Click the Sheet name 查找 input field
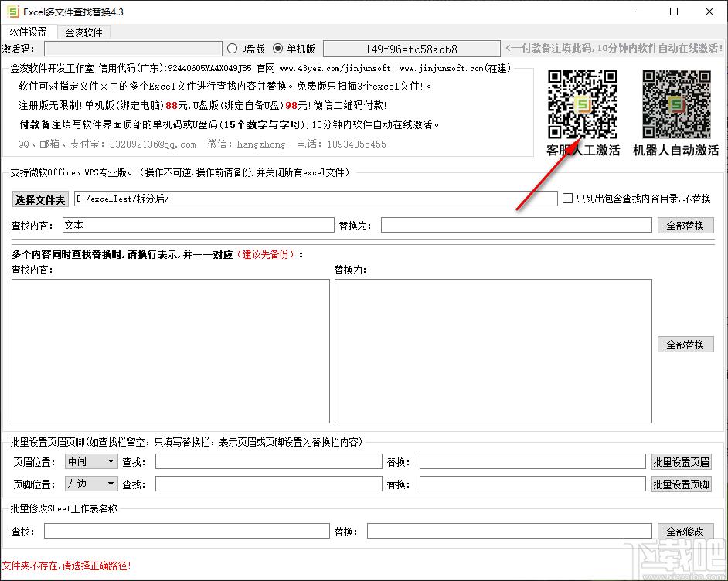The width and height of the screenshot is (728, 581). [187, 531]
